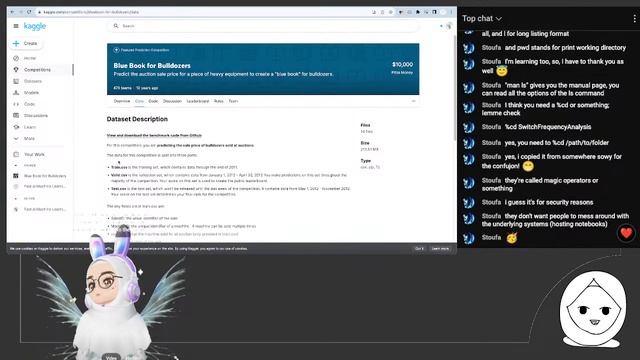This screenshot has width=640, height=360.
Task: Click the Kaggle search field
Action: coord(263,26)
